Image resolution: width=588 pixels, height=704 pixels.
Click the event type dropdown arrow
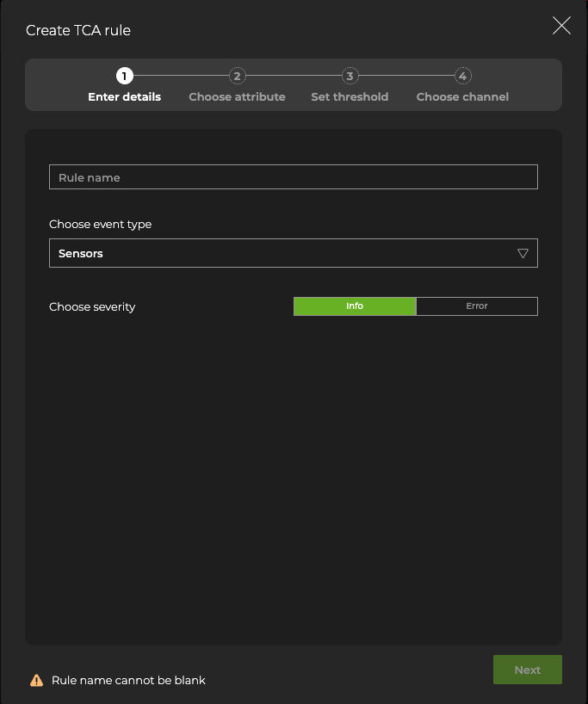point(523,254)
